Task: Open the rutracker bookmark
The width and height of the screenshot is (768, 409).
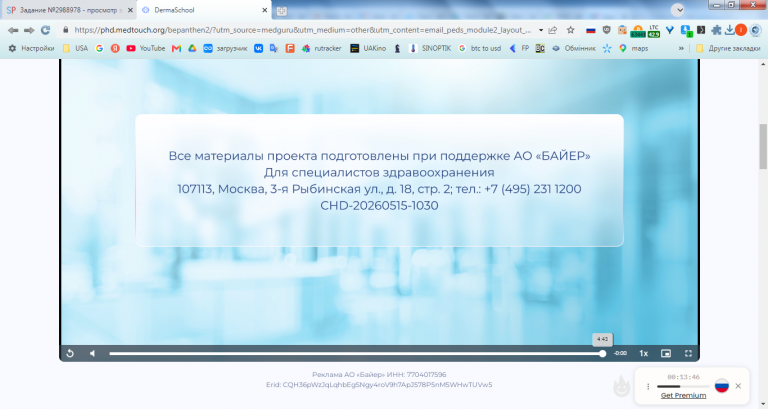Action: pyautogui.click(x=321, y=48)
